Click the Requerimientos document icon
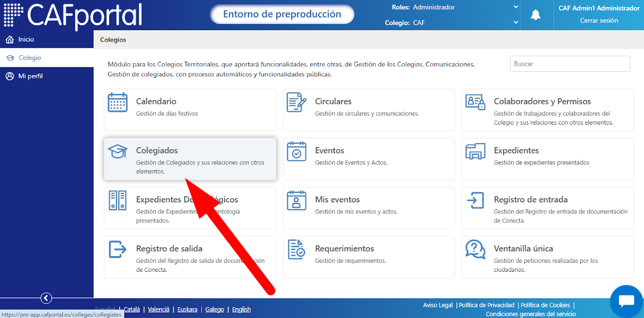644x318 pixels. pyautogui.click(x=296, y=250)
